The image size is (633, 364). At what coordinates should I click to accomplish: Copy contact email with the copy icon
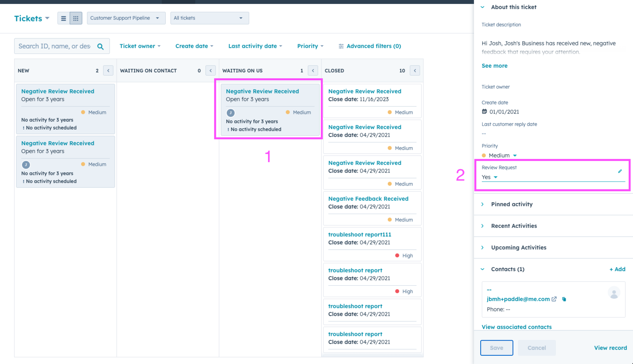[x=564, y=300]
